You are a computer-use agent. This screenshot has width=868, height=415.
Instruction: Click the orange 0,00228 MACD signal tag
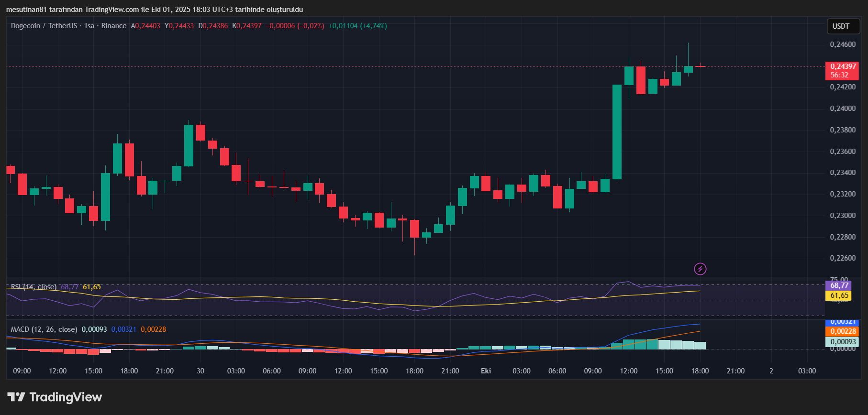click(842, 331)
